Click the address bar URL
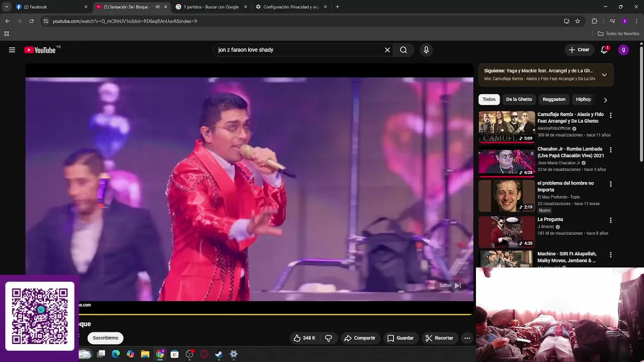Screen dimensions: 644x362 point(125,21)
